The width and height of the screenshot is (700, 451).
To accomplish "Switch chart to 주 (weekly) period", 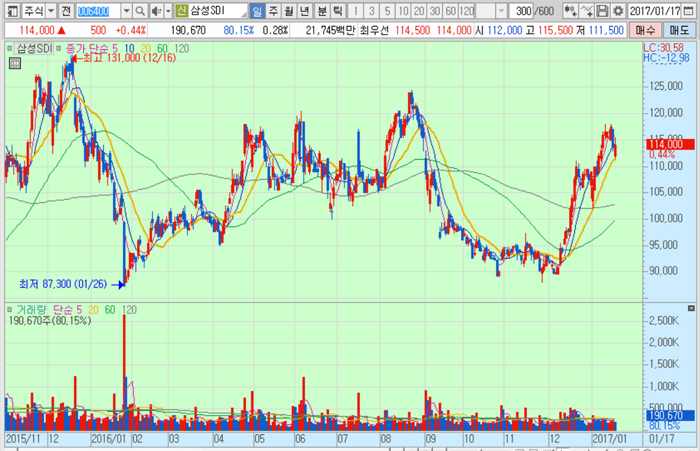I will (x=273, y=10).
